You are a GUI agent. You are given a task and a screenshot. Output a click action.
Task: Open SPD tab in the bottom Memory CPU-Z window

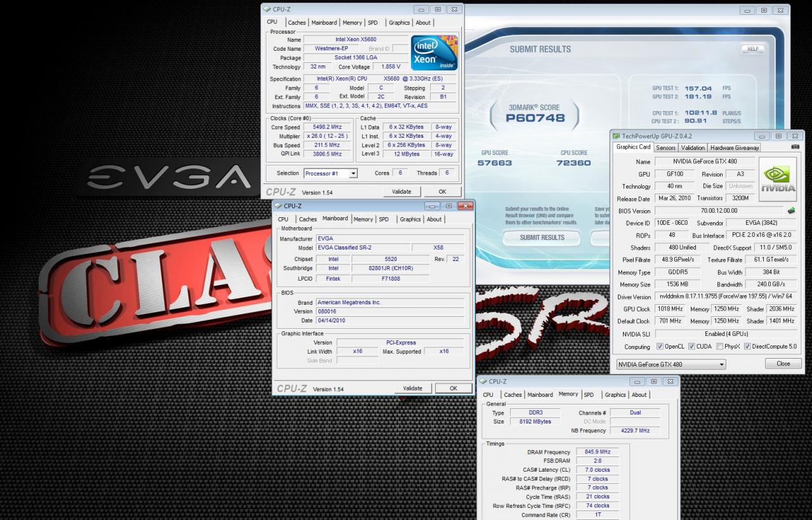[589, 395]
